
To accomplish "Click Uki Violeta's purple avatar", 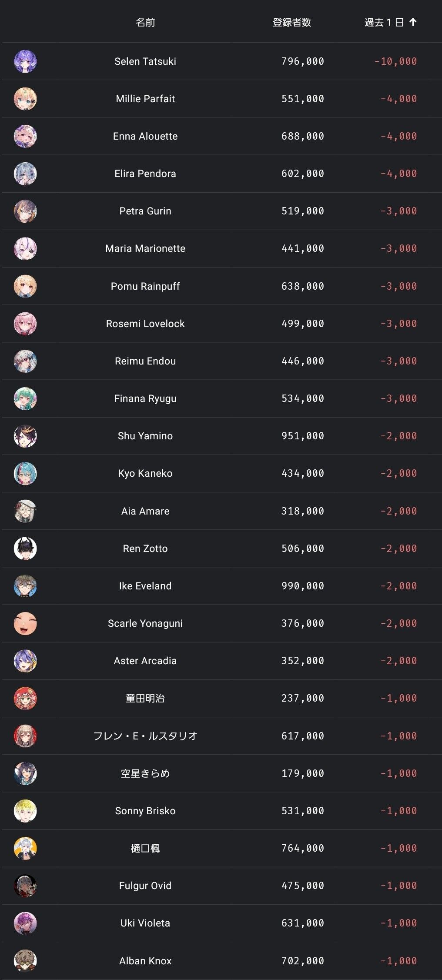I will coord(25,923).
